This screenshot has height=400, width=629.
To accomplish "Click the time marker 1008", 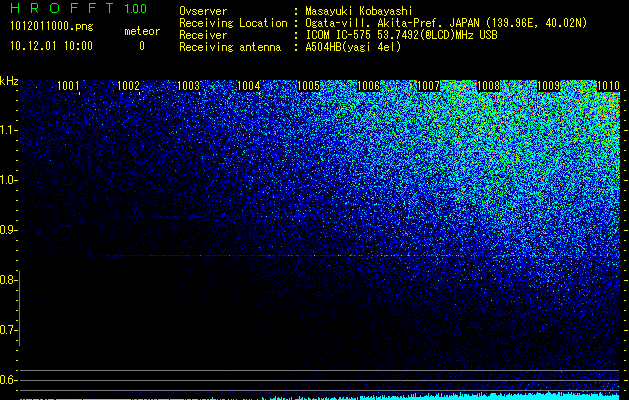I will pyautogui.click(x=488, y=86).
